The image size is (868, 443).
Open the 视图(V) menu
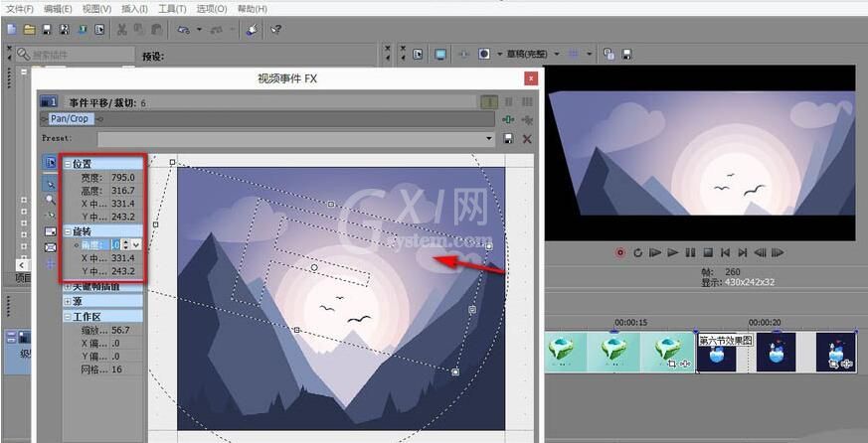[x=96, y=9]
